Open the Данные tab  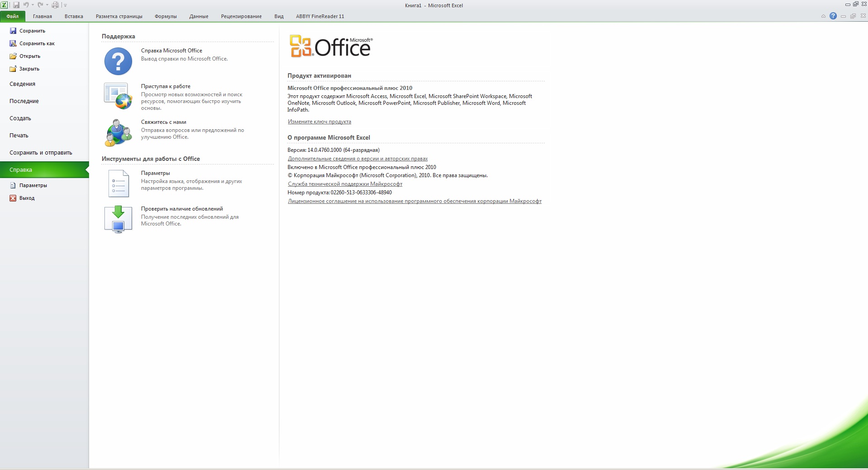click(199, 16)
